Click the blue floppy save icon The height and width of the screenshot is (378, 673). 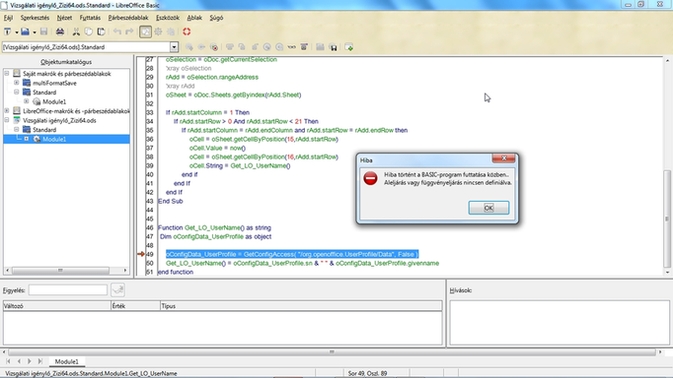[x=25, y=32]
